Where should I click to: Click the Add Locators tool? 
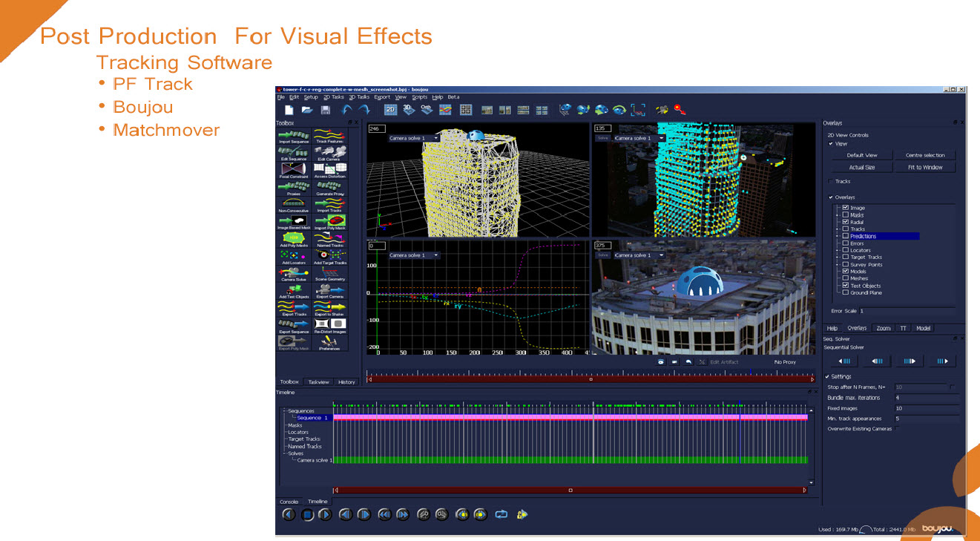pyautogui.click(x=293, y=255)
